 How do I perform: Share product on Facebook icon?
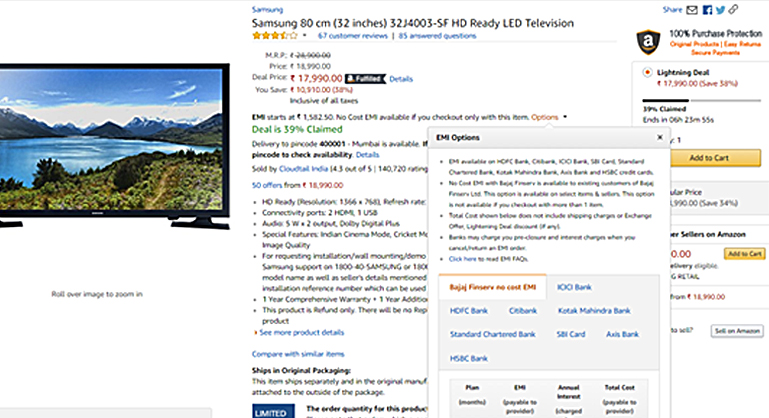tap(707, 10)
